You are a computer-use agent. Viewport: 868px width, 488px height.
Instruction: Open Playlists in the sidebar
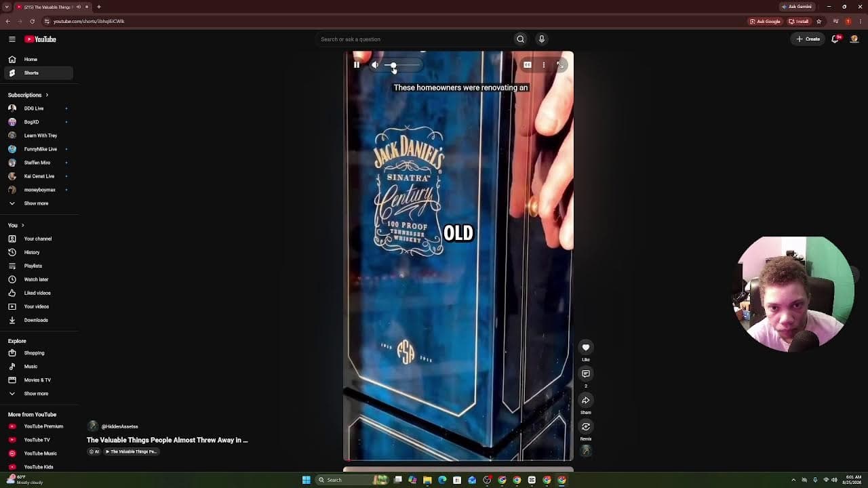coord(39,266)
